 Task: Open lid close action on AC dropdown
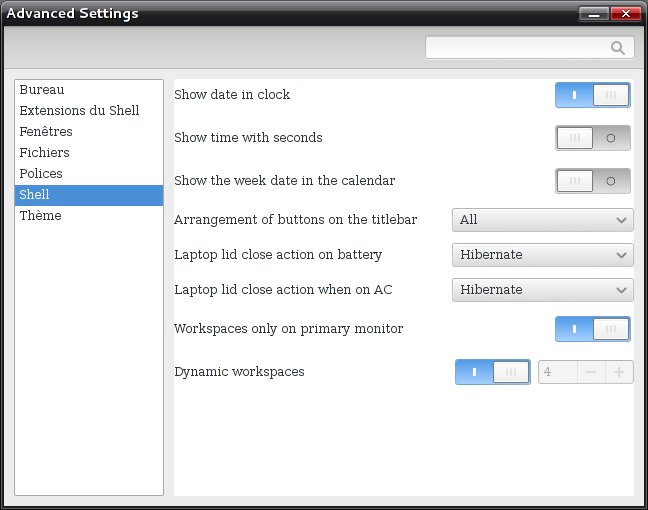(x=542, y=290)
